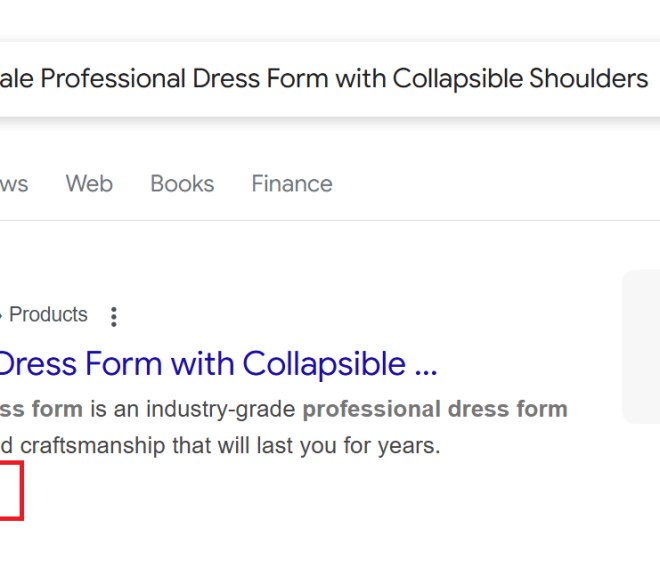Click the breadcrumb arrow before Products
Screen dimensions: 660x577
1,315
